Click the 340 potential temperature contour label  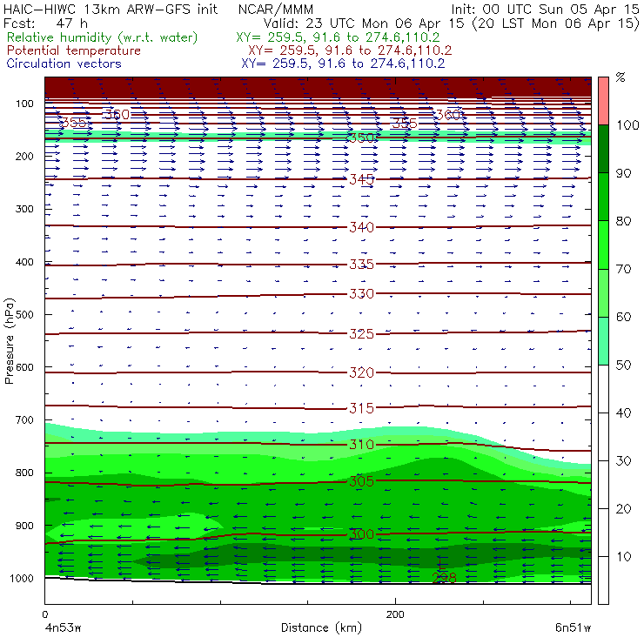361,227
